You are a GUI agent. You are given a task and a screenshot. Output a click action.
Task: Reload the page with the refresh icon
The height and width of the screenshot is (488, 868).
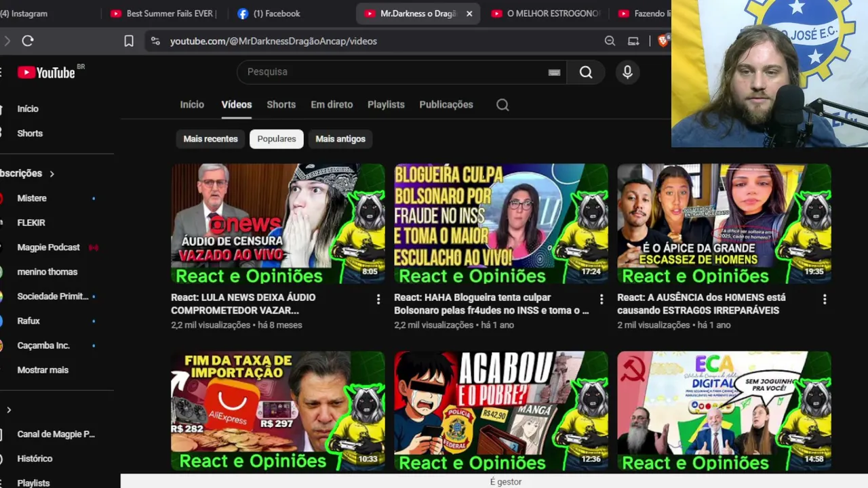[x=28, y=41]
